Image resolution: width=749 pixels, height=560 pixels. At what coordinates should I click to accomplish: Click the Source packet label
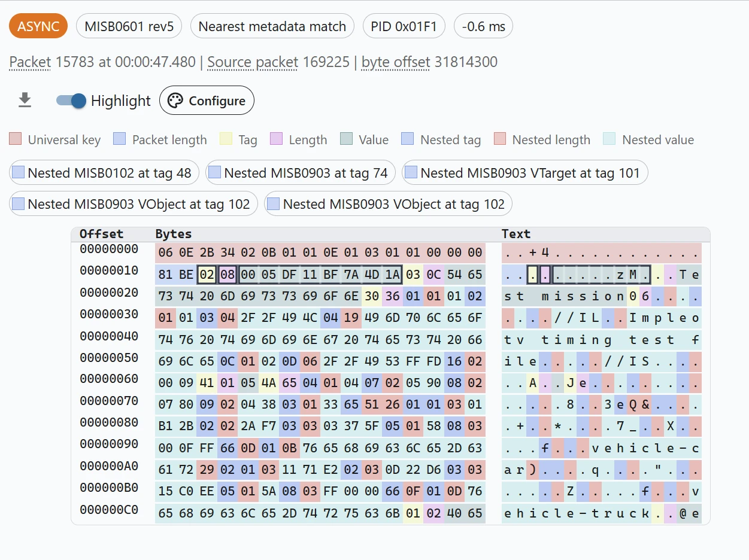(x=253, y=62)
